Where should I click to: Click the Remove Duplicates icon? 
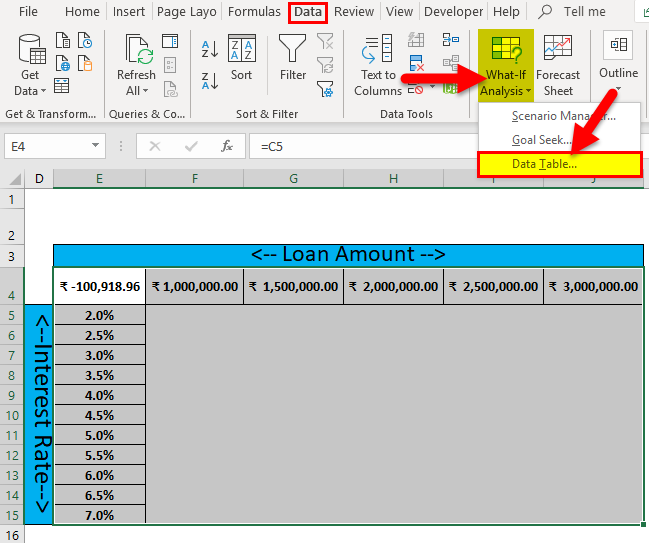click(416, 63)
